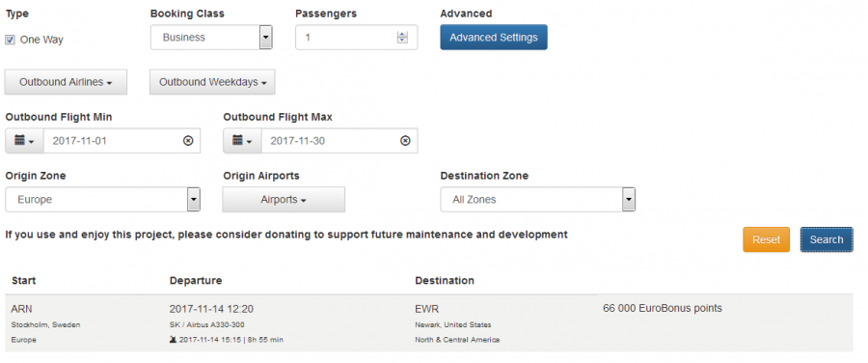Click the Search button
The width and height of the screenshot is (868, 363).
[x=827, y=239]
